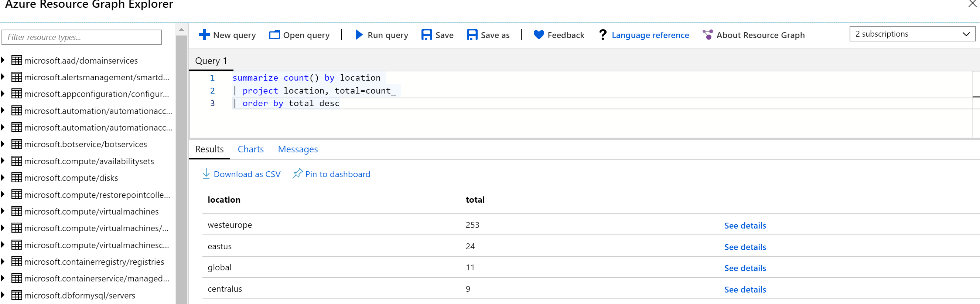This screenshot has height=304, width=980.
Task: See details for centralus row
Action: click(x=745, y=290)
